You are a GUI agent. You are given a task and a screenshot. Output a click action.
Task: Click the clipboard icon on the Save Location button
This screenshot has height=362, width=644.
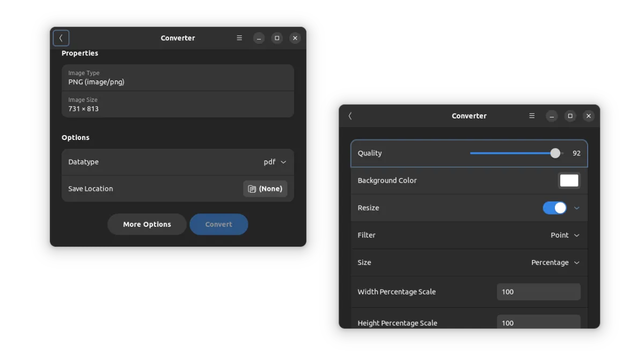(251, 188)
